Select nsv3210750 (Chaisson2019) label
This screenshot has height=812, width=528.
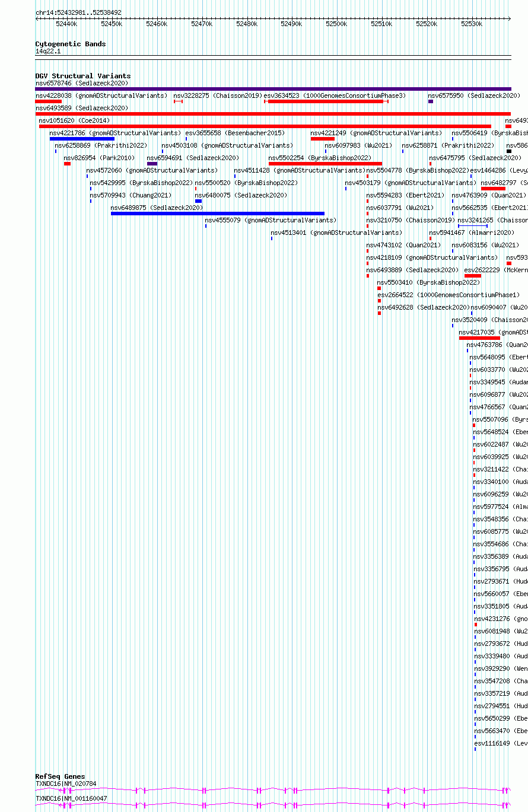(411, 220)
